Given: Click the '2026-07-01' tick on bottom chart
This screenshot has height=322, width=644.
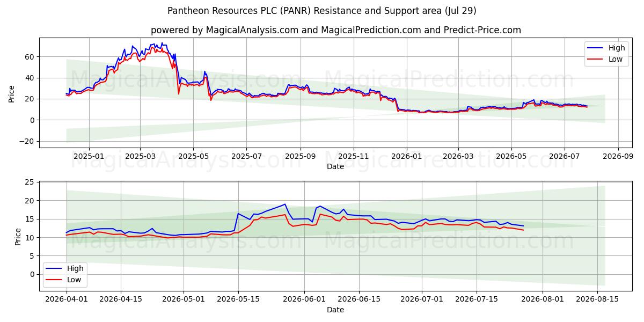Looking at the screenshot, I should [x=422, y=299].
